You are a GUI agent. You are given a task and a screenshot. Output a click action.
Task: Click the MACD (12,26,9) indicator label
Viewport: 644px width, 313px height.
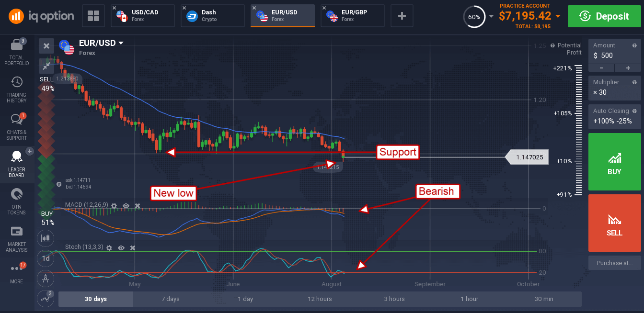[x=86, y=205]
